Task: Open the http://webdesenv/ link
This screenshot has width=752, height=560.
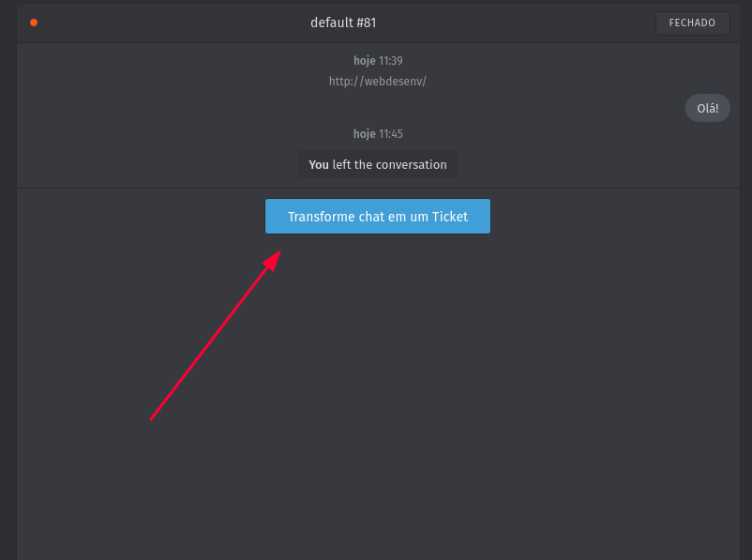Action: point(377,82)
